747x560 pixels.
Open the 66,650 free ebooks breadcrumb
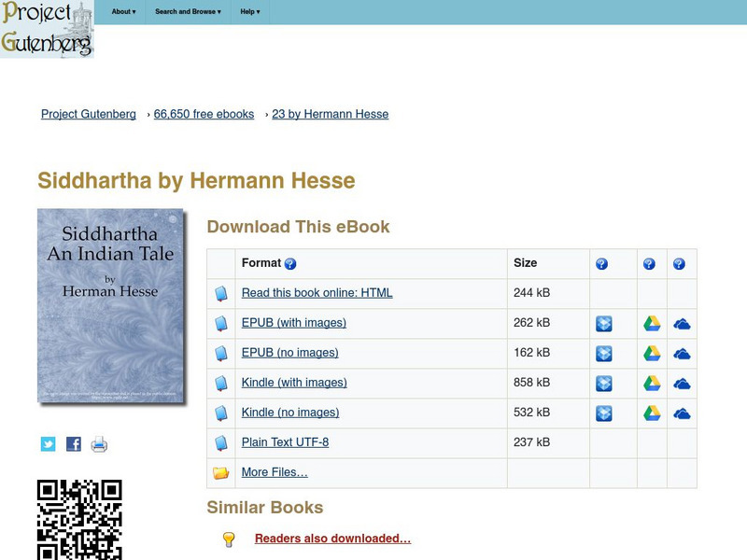point(204,114)
